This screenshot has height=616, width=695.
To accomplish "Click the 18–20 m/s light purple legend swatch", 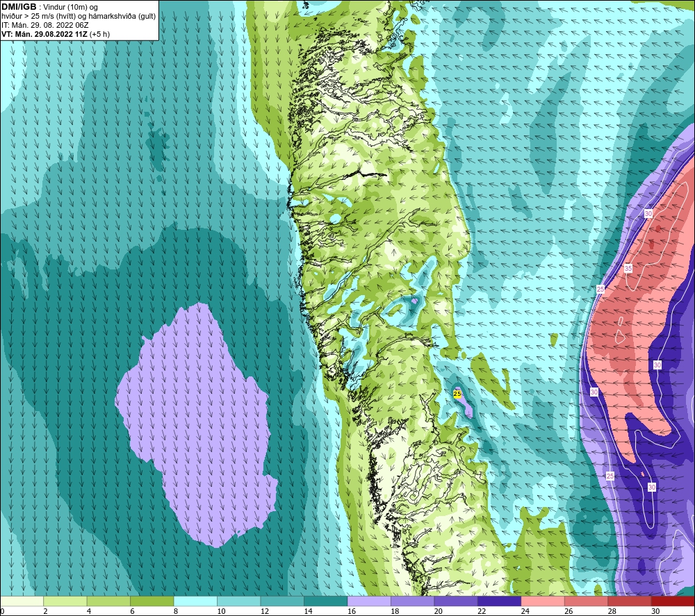I will pos(413,601).
